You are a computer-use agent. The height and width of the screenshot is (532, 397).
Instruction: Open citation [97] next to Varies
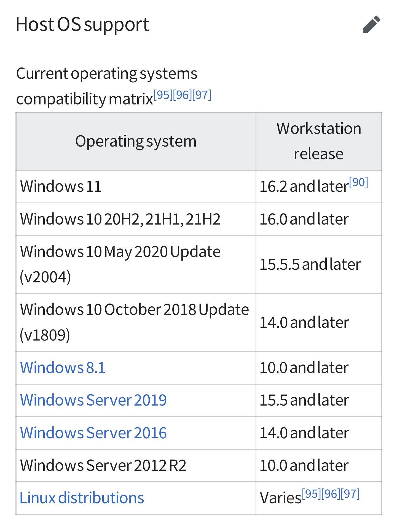(350, 494)
